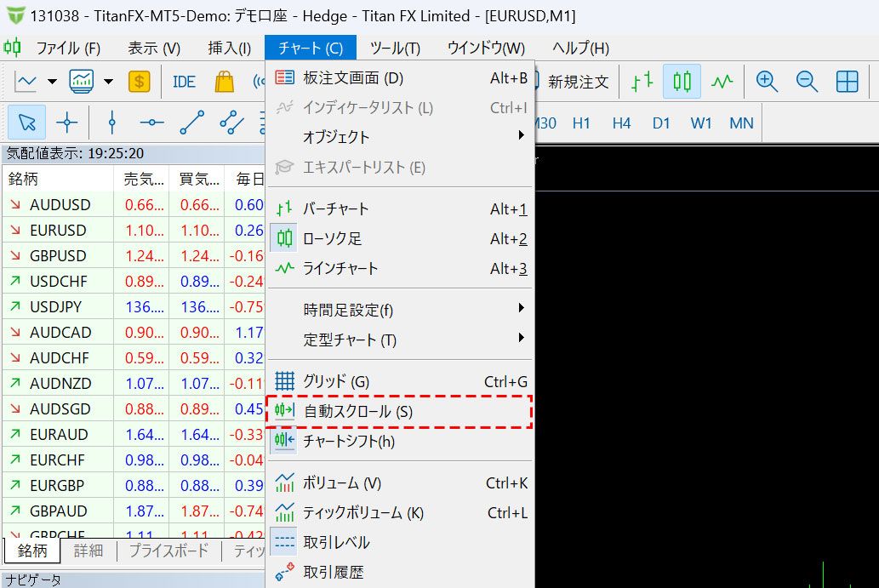The image size is (879, 588).
Task: Click the zoom in magnifier icon
Action: [x=767, y=82]
